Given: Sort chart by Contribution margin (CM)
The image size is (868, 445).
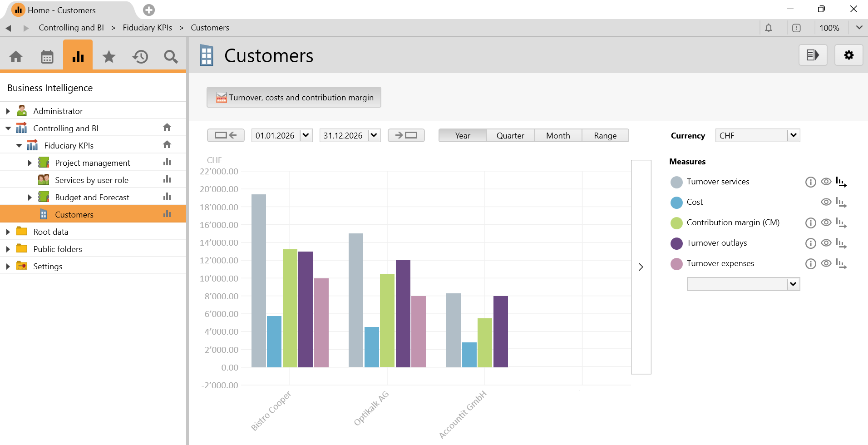Looking at the screenshot, I should click(841, 223).
